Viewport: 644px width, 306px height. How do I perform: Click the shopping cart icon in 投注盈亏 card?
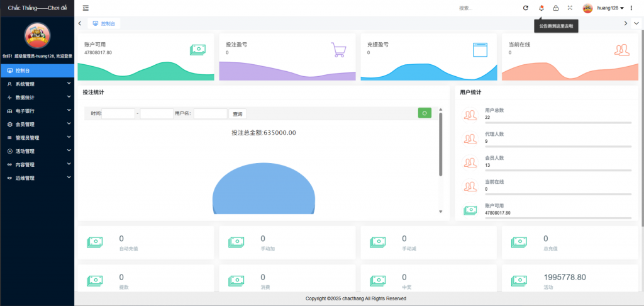click(x=339, y=50)
